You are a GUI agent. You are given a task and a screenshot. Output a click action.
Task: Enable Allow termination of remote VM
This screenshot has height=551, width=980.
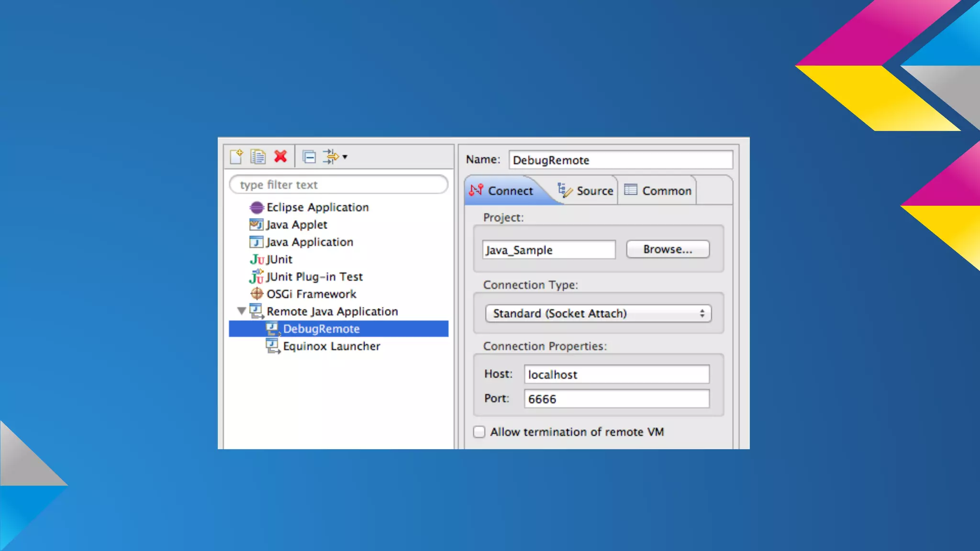pos(479,432)
